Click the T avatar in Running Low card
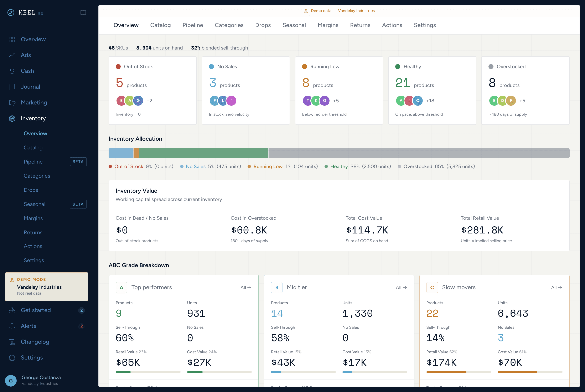585x392 pixels. click(308, 101)
